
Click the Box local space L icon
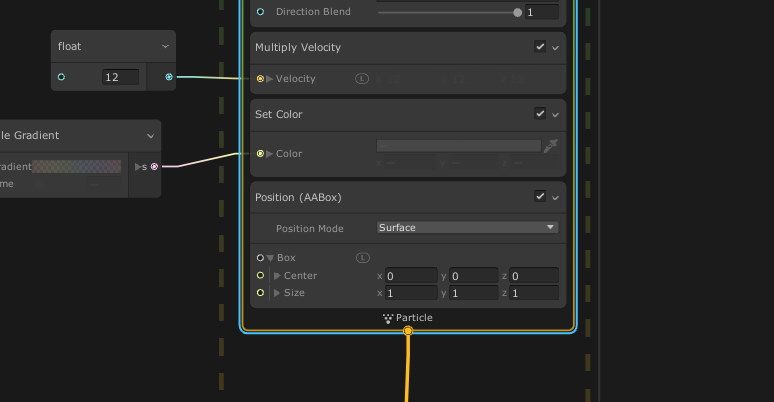(363, 258)
